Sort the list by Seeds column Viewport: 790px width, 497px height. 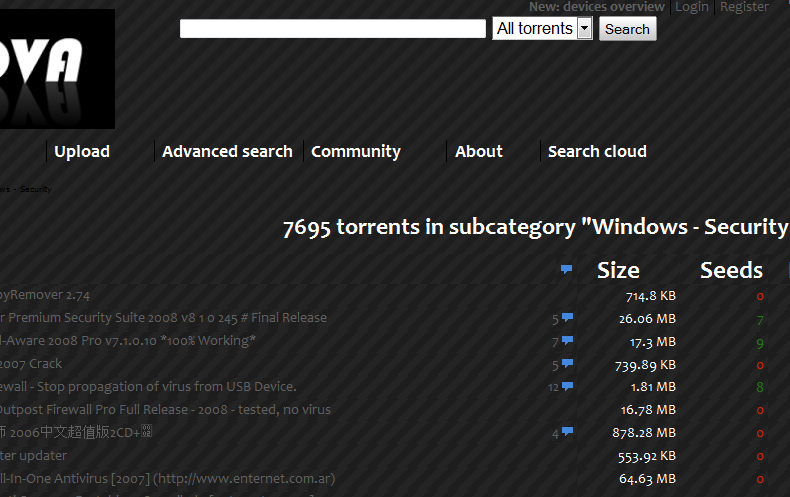[732, 270]
